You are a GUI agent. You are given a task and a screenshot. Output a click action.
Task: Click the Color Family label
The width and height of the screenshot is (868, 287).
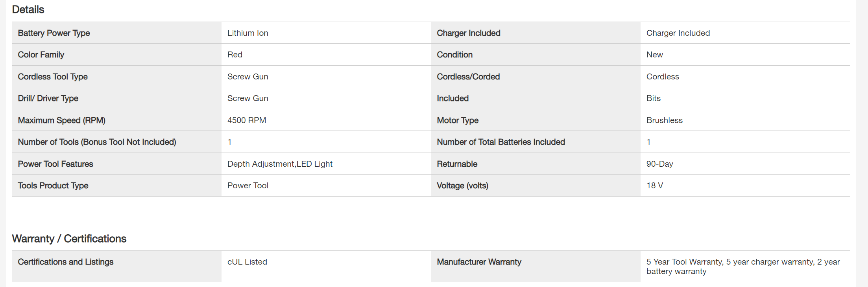41,55
